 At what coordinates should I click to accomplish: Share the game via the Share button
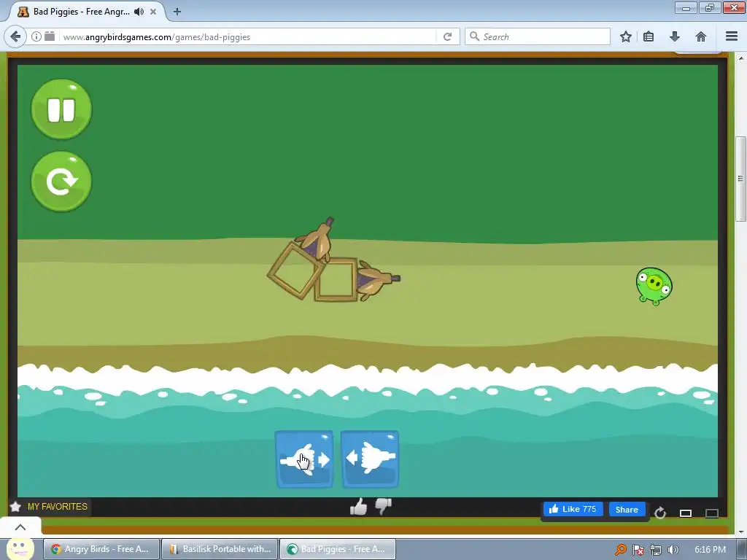[x=627, y=510]
